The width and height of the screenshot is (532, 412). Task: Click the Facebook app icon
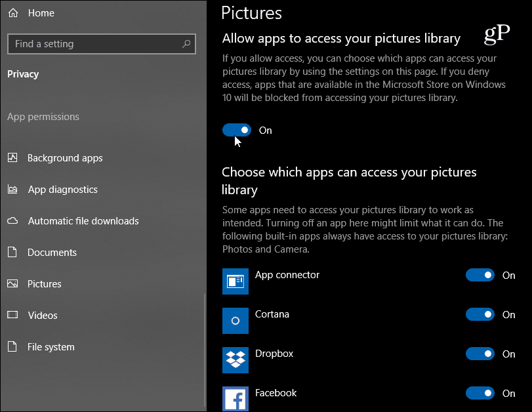(x=235, y=399)
